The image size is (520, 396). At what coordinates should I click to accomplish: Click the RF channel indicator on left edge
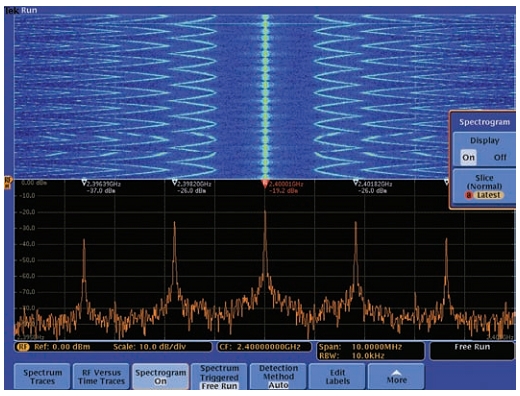[7, 183]
